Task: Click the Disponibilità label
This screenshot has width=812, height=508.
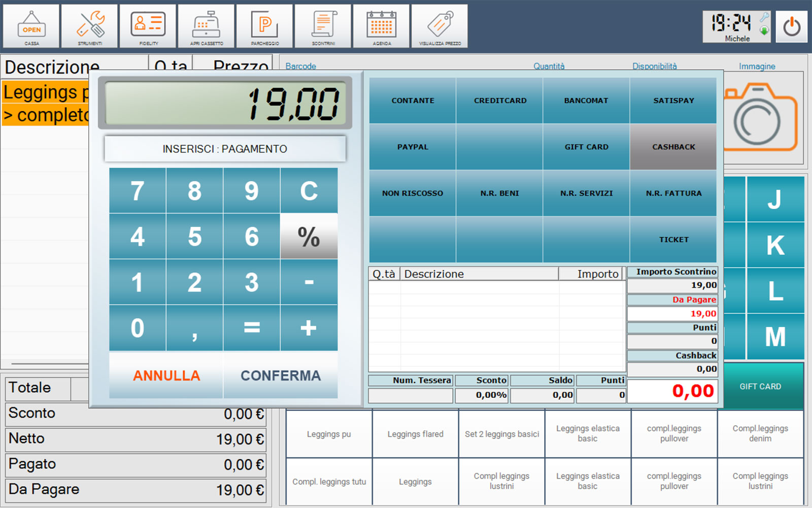Action: pos(654,66)
